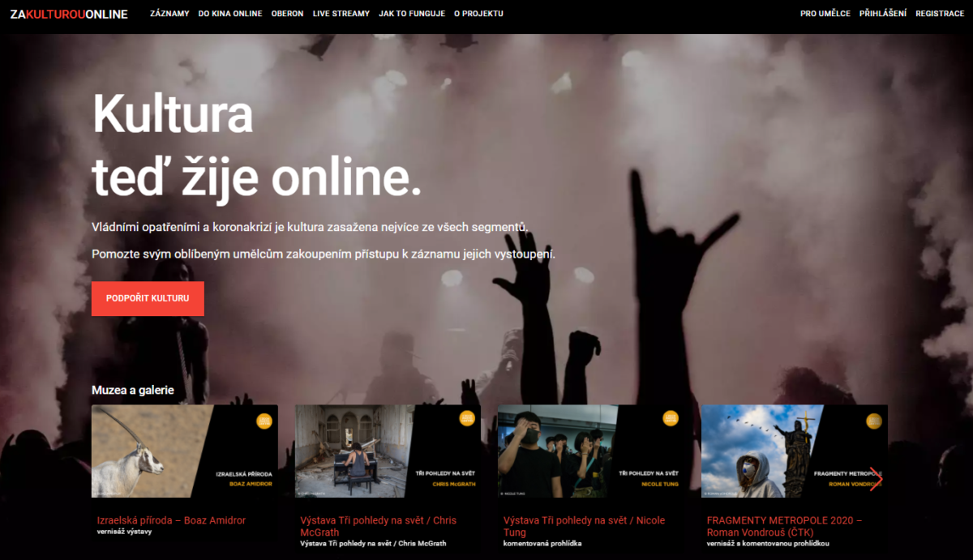Click Přihlášení to log in
973x560 pixels.
[883, 14]
